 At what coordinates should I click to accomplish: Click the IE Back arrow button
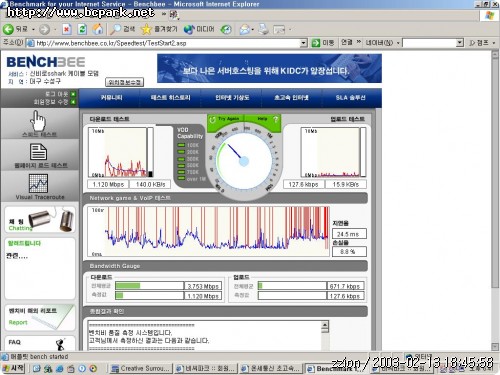click(x=8, y=29)
